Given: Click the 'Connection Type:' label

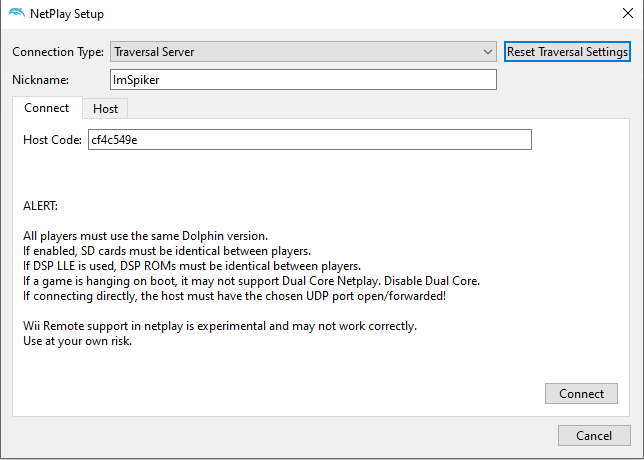Looking at the screenshot, I should [x=58, y=52].
